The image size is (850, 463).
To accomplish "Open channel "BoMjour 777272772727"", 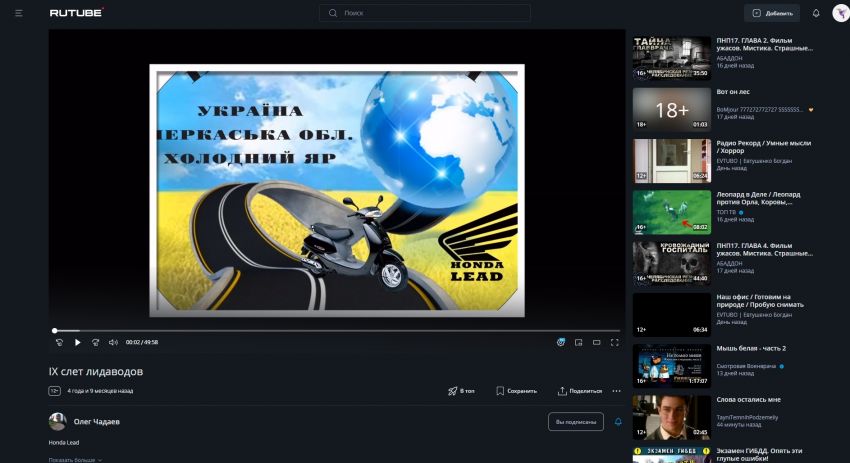I will click(759, 109).
